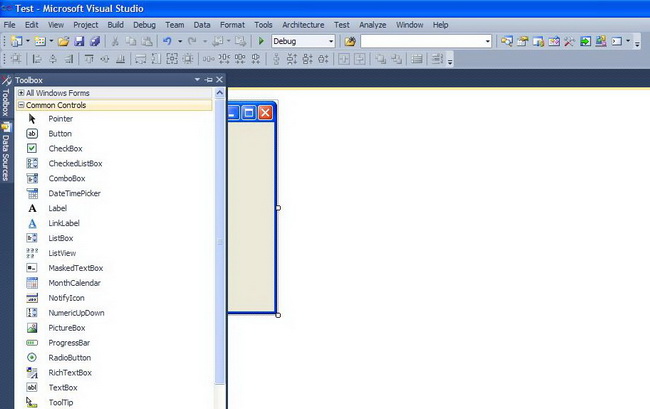Viewport: 650px width, 409px height.
Task: Open Solution Explorer from the toolbar
Action: (507, 41)
